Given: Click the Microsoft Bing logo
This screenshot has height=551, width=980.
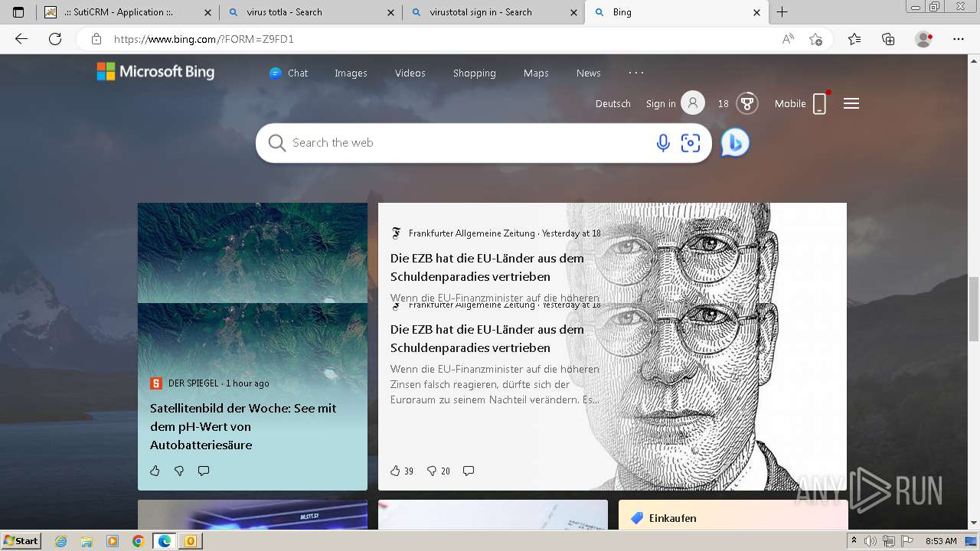Looking at the screenshot, I should pos(155,72).
